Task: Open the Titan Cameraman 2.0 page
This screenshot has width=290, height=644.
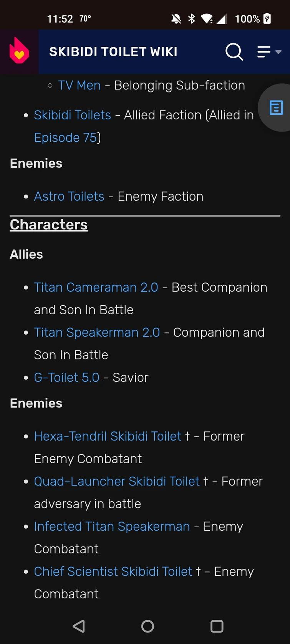Action: 96,287
